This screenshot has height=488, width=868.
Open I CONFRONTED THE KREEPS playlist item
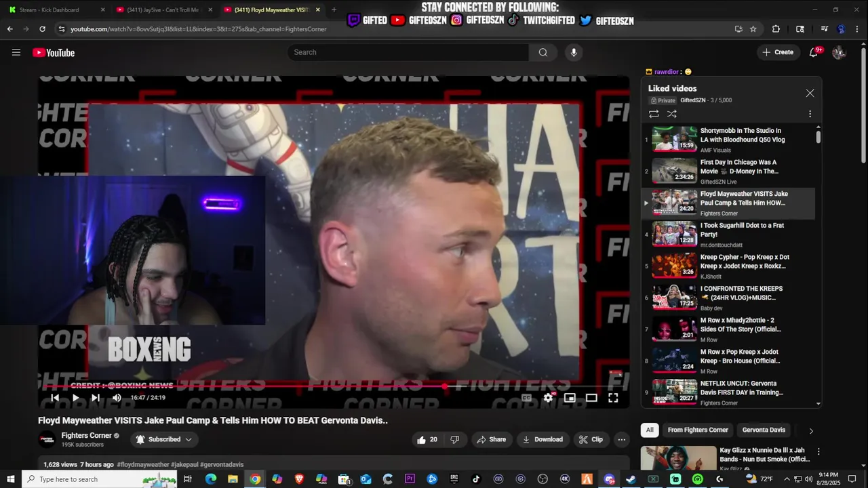[x=729, y=298]
